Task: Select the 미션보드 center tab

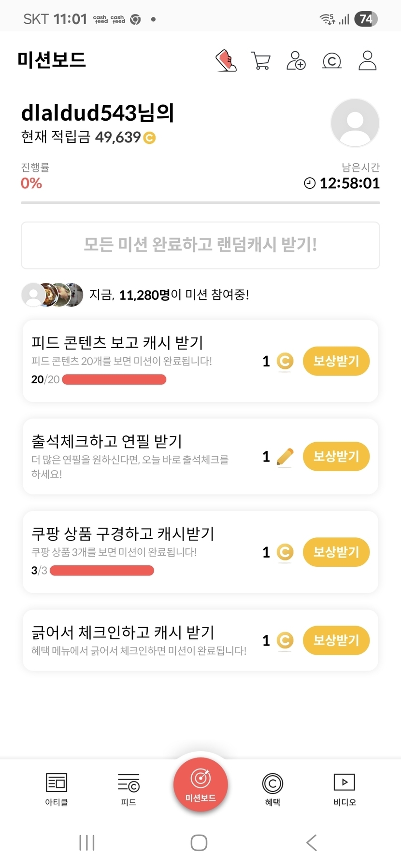Action: [x=200, y=785]
